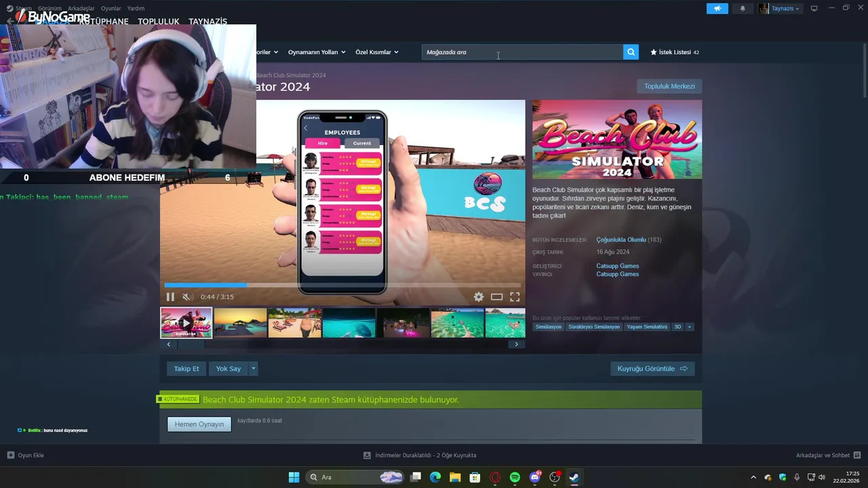Screen dimensions: 868x488
Task: Open the Görünüm menu
Action: (x=50, y=8)
